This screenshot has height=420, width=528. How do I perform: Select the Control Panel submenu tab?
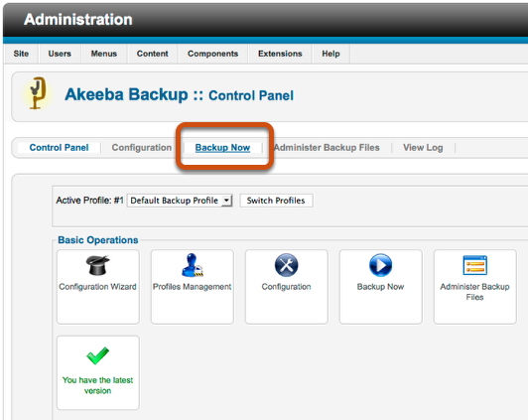[59, 148]
